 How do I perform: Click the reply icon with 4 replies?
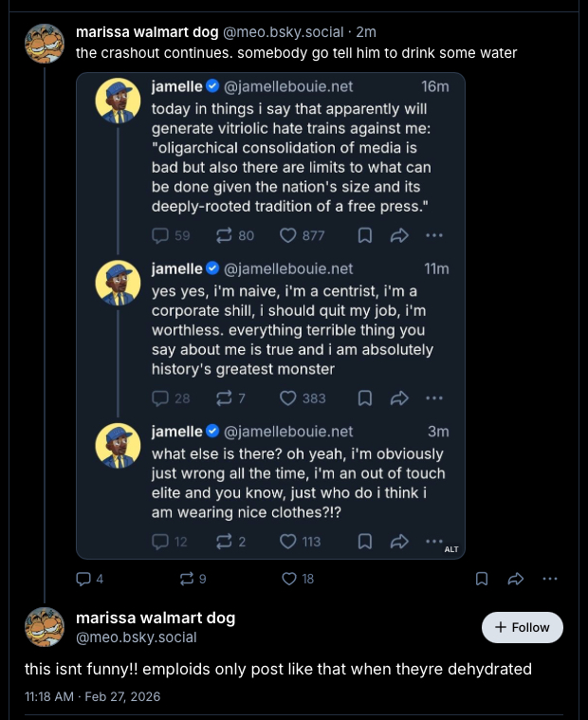83,579
